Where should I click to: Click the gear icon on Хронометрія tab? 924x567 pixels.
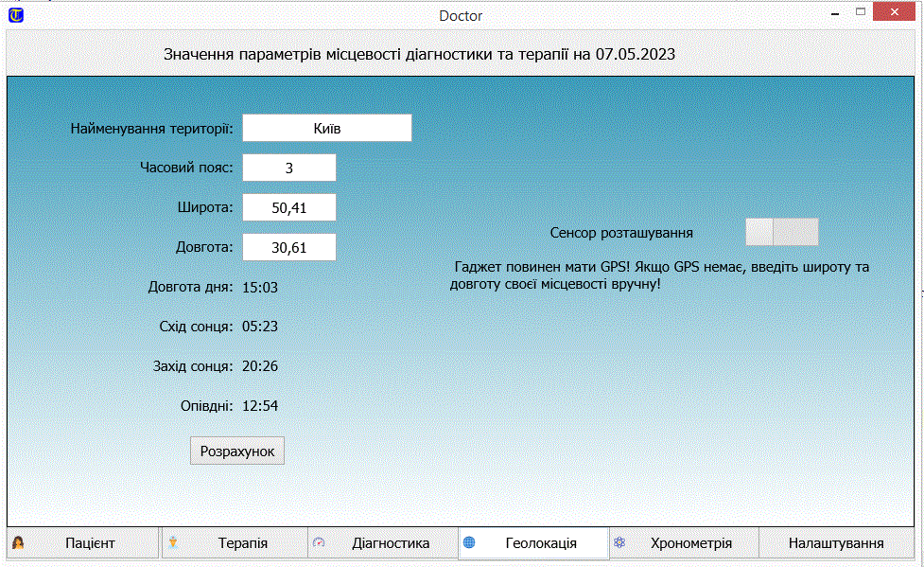[619, 543]
